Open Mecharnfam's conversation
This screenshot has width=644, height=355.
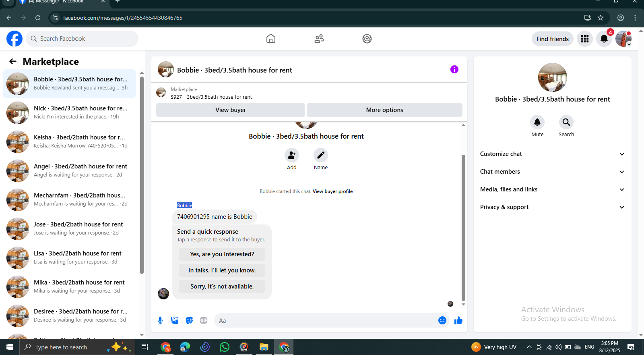point(69,200)
